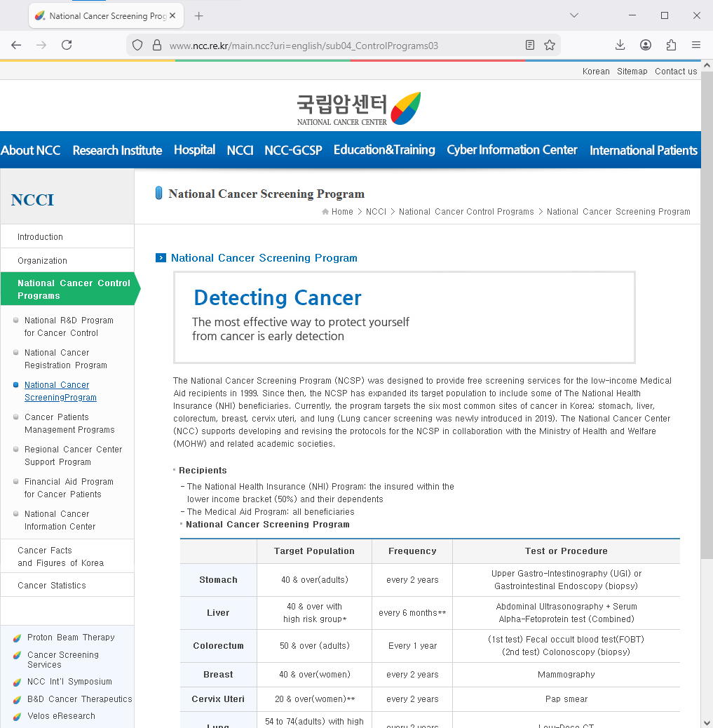
Task: Open the reader view icon in address bar
Action: [x=530, y=45]
